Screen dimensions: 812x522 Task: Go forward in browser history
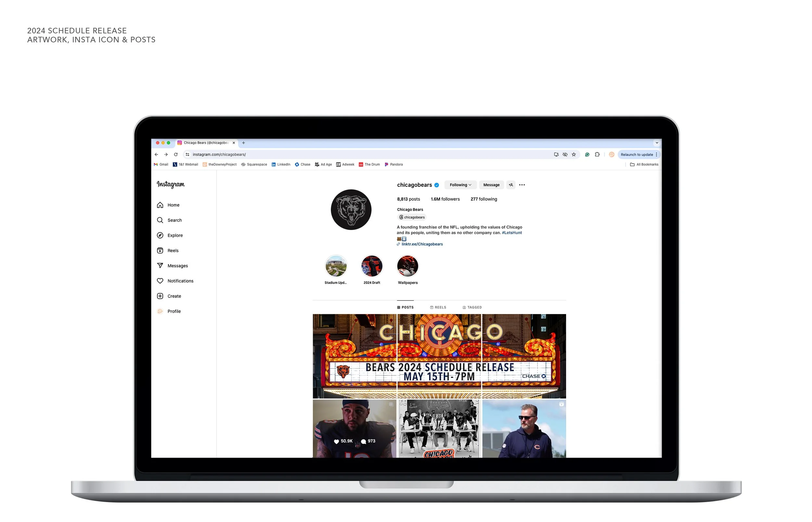click(166, 155)
